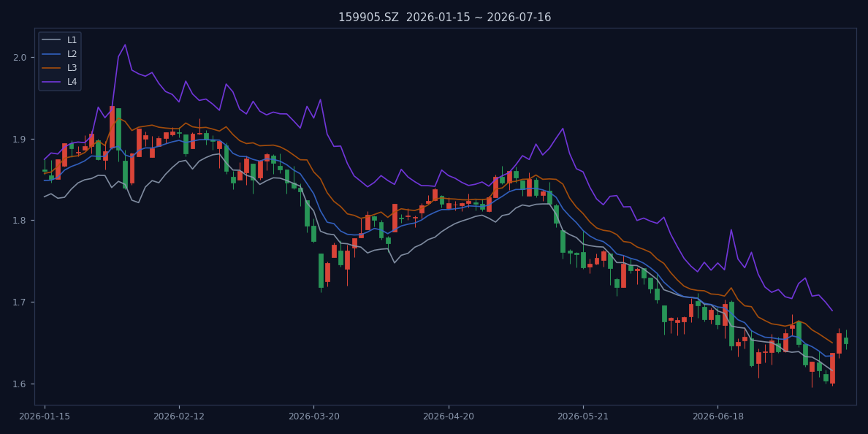
Task: Click the 1.7 y-axis label
Action: [x=20, y=302]
